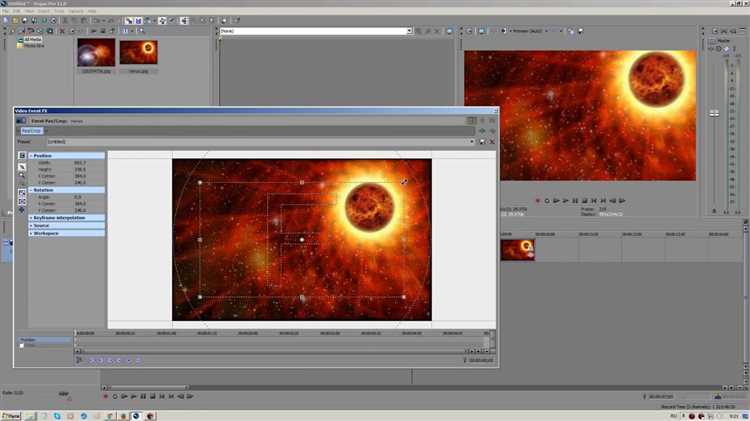Image resolution: width=750 pixels, height=421 pixels.
Task: Toggle Lock Aspect Ratio in Pan/Crop tools
Action: tap(22, 201)
